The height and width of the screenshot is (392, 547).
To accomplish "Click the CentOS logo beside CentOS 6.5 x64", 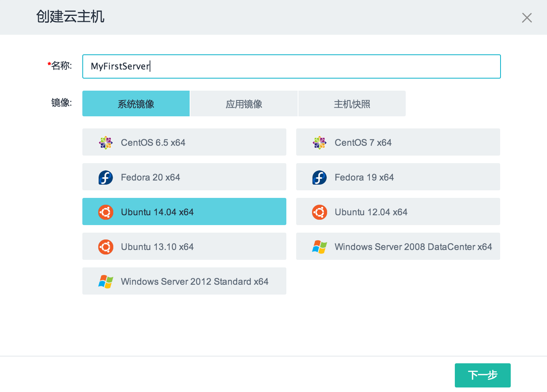I will pyautogui.click(x=106, y=143).
